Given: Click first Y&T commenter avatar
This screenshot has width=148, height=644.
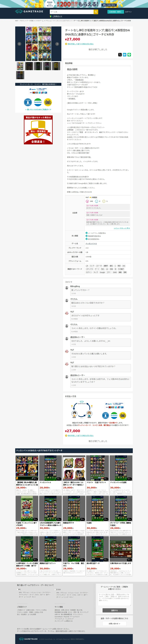Looking at the screenshot, I should pyautogui.click(x=67, y=313).
